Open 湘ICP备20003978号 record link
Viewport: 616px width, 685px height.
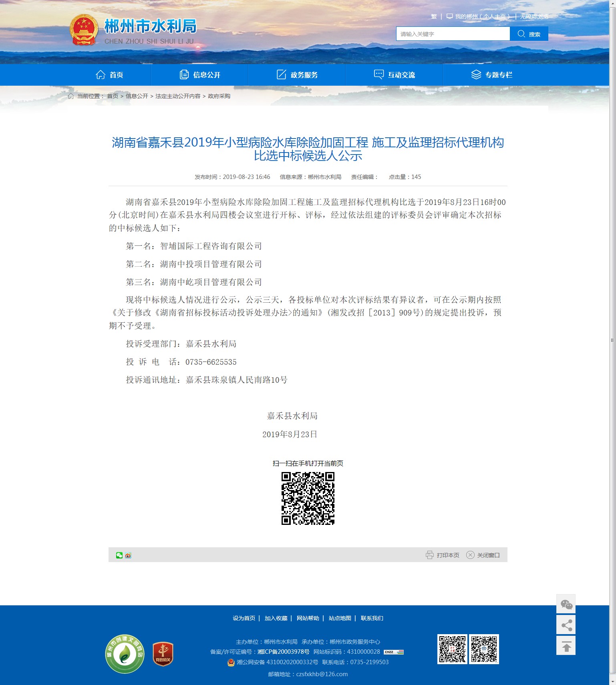pyautogui.click(x=283, y=652)
